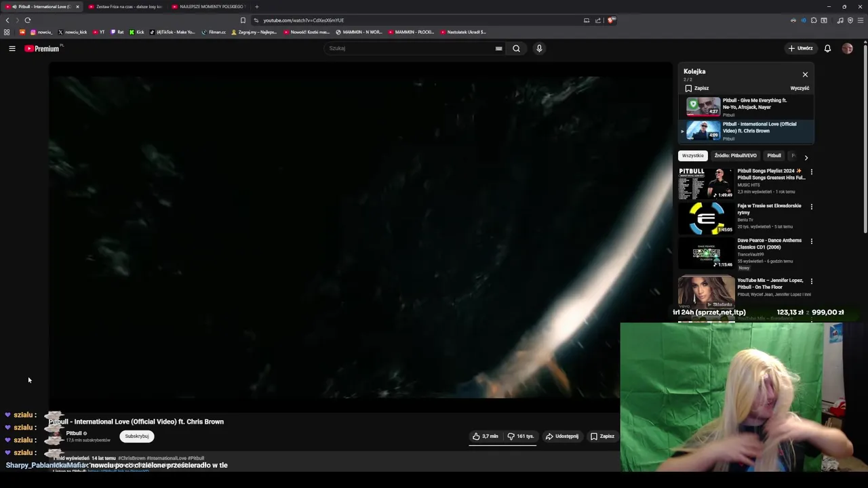Open options for Dave Pearce Dance Anthems
The image size is (868, 488).
tap(811, 241)
